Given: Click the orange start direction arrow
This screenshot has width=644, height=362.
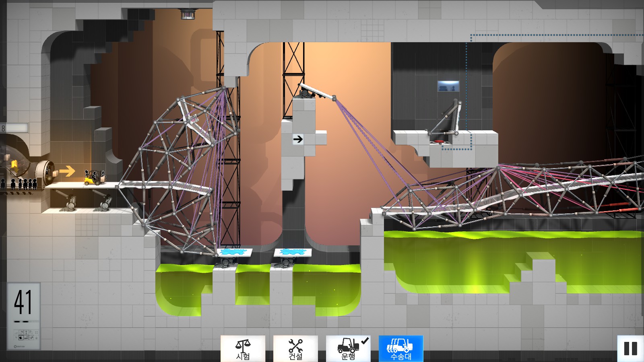Looking at the screenshot, I should coord(67,171).
